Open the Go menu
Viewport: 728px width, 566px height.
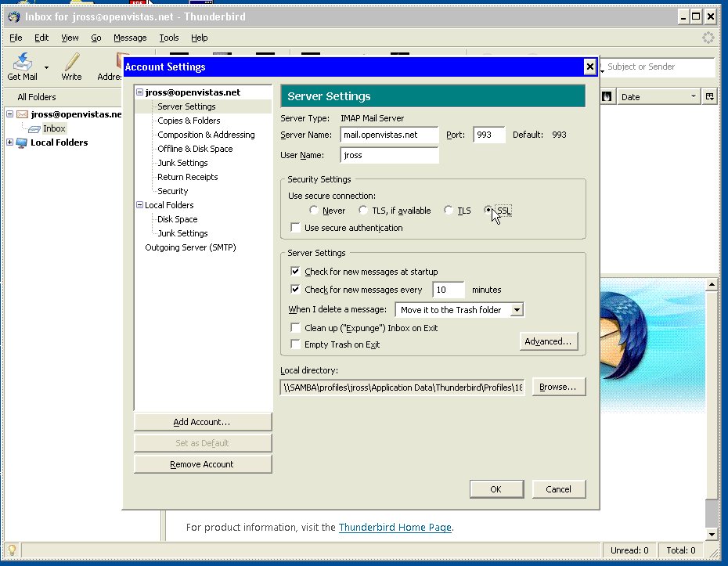click(x=96, y=38)
